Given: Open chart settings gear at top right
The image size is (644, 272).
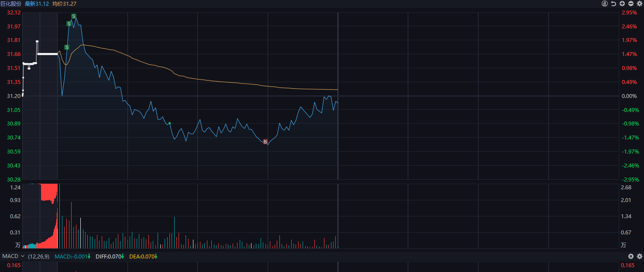Looking at the screenshot, I should coord(640,3).
